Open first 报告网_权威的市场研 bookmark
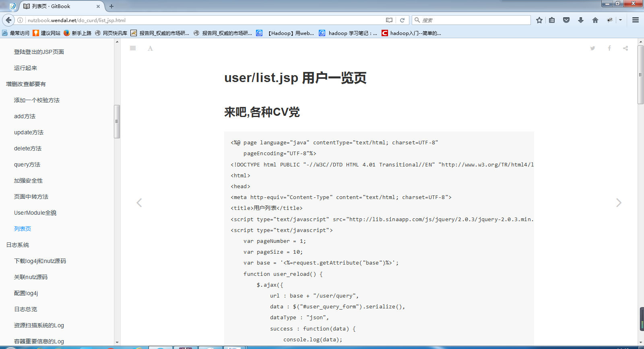This screenshot has height=349, width=644. tap(160, 33)
